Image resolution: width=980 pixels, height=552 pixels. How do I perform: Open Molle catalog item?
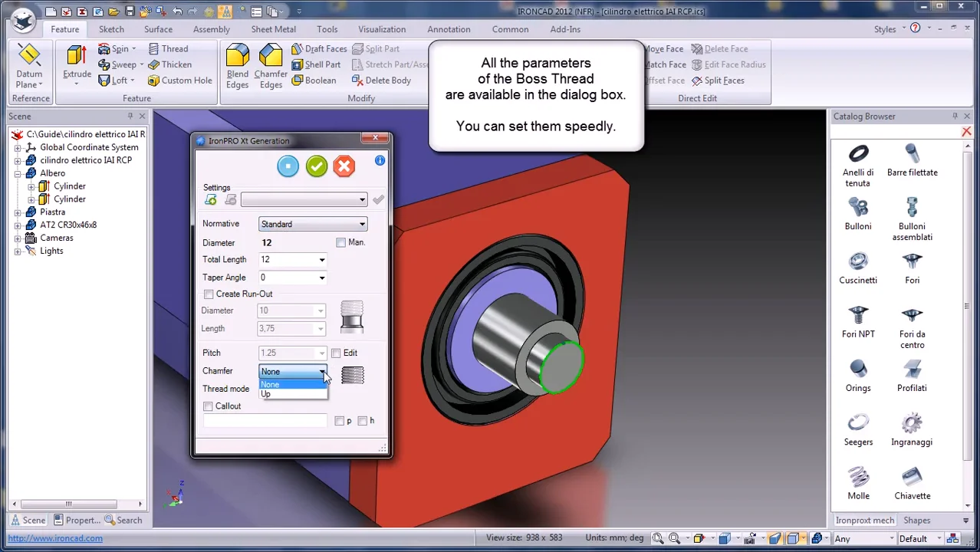[858, 484]
